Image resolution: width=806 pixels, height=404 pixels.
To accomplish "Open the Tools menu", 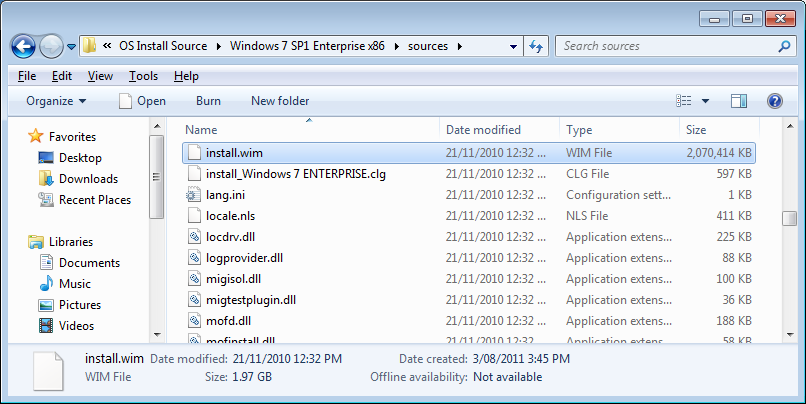I will tap(143, 76).
